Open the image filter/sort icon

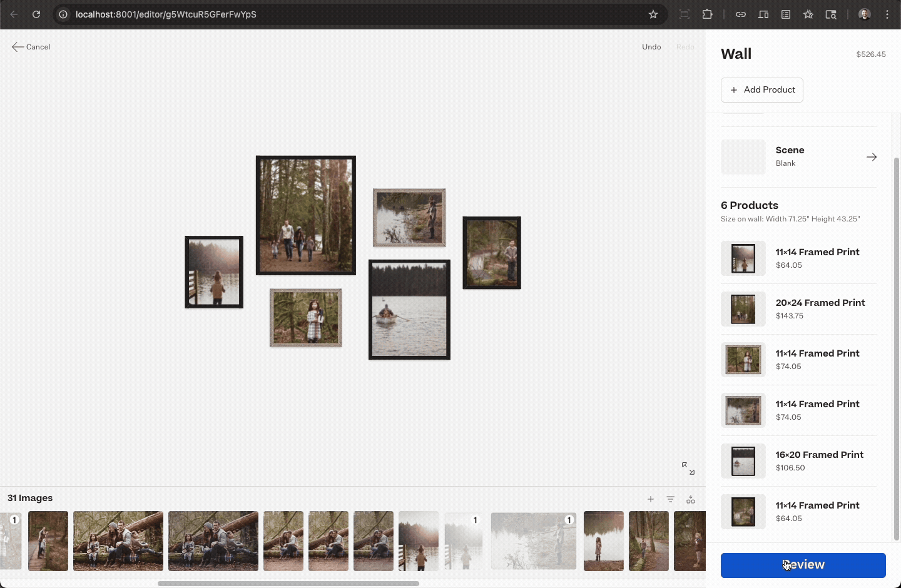coord(670,499)
